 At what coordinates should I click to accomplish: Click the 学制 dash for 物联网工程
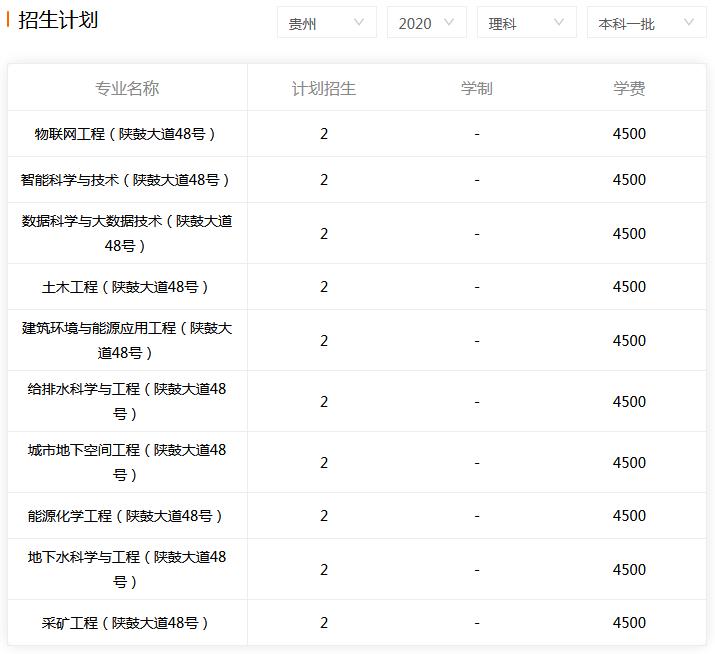[x=477, y=134]
